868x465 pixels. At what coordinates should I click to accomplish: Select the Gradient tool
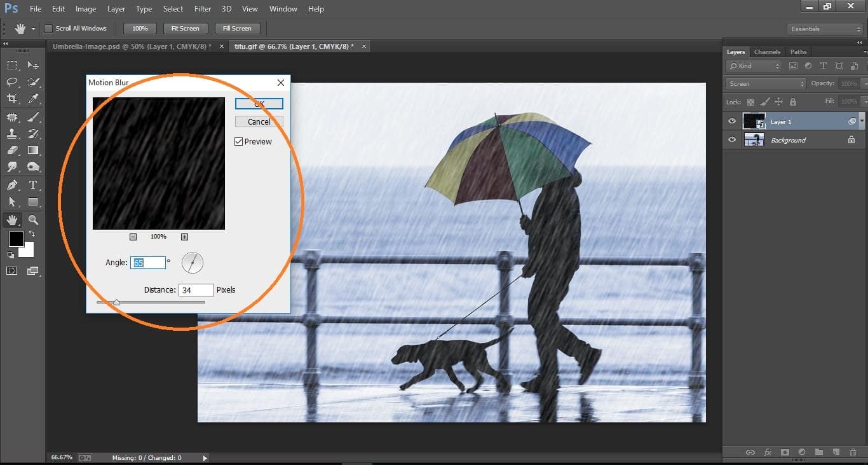33,150
